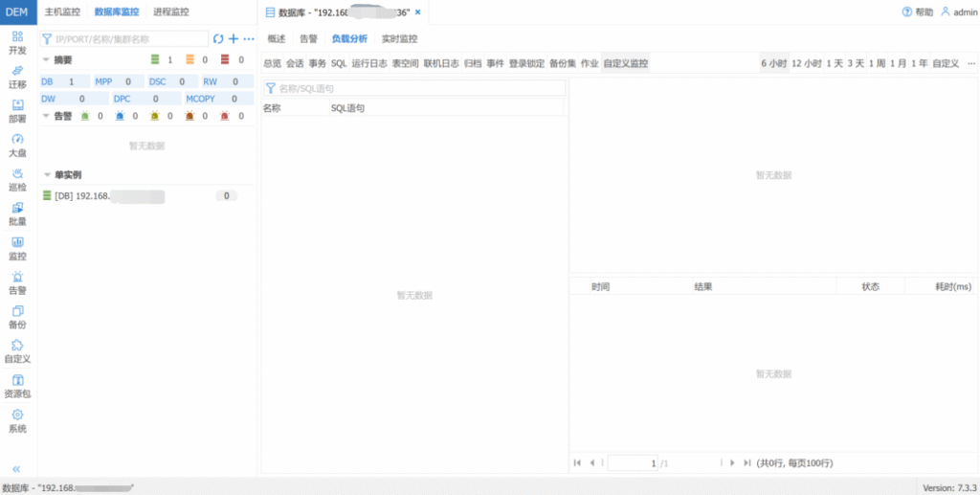Click the 帮助 help link
This screenshot has height=495, width=980.
click(x=917, y=12)
